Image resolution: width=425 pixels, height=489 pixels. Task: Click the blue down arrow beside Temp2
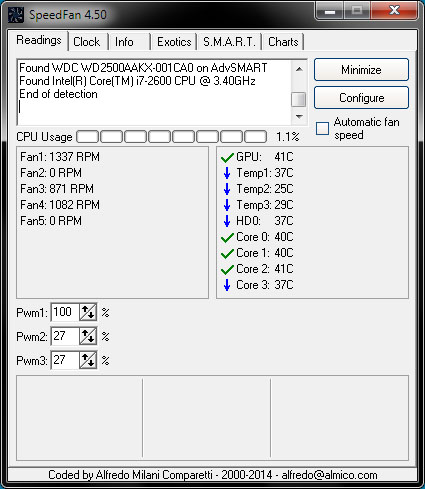[x=227, y=189]
